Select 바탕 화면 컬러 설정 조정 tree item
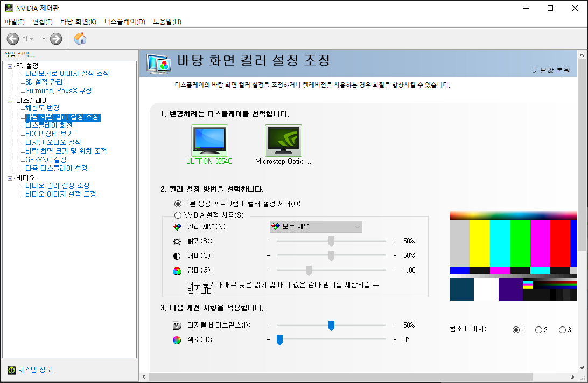This screenshot has width=588, height=383. (x=62, y=117)
